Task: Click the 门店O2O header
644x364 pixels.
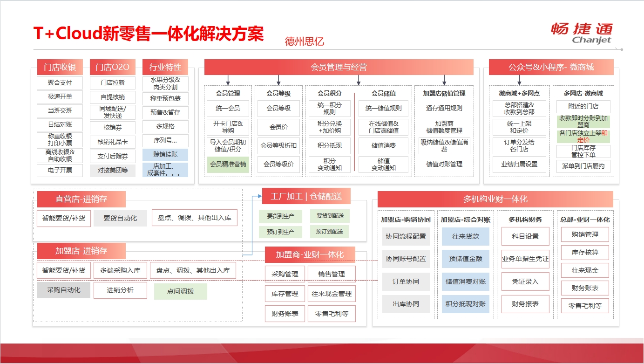Action: click(112, 67)
